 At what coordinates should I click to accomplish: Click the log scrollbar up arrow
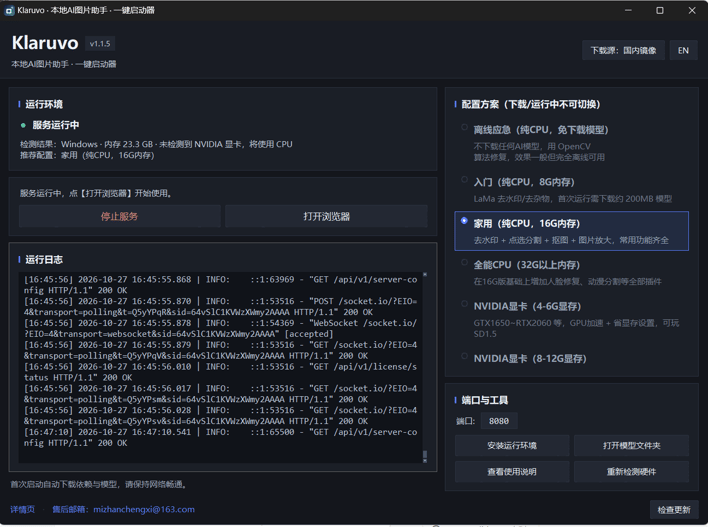425,275
